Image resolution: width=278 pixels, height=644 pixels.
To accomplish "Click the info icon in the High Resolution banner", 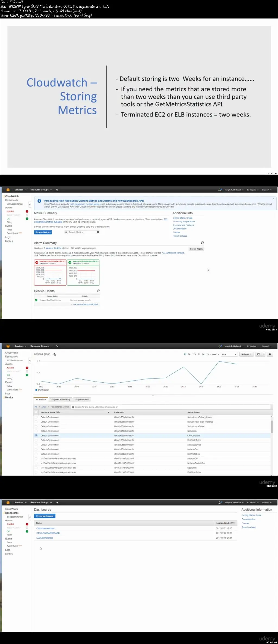I will click(x=39, y=201).
